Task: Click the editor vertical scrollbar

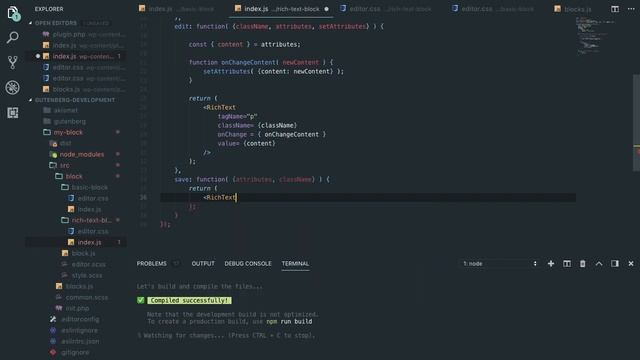Action: 636,122
